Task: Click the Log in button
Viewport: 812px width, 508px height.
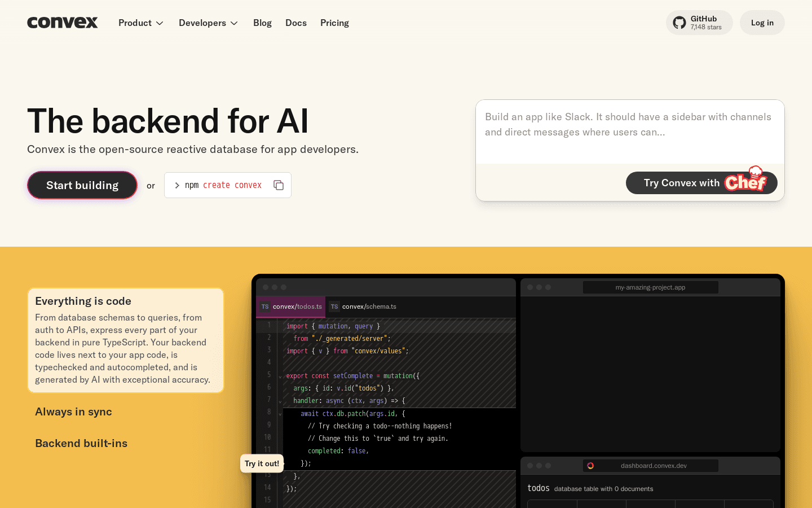Action: coord(762,23)
